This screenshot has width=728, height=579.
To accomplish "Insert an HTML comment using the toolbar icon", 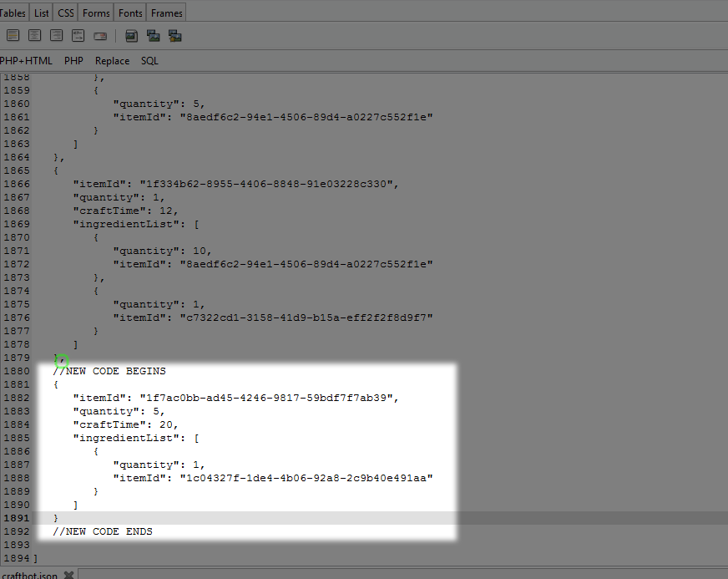I will point(78,35).
